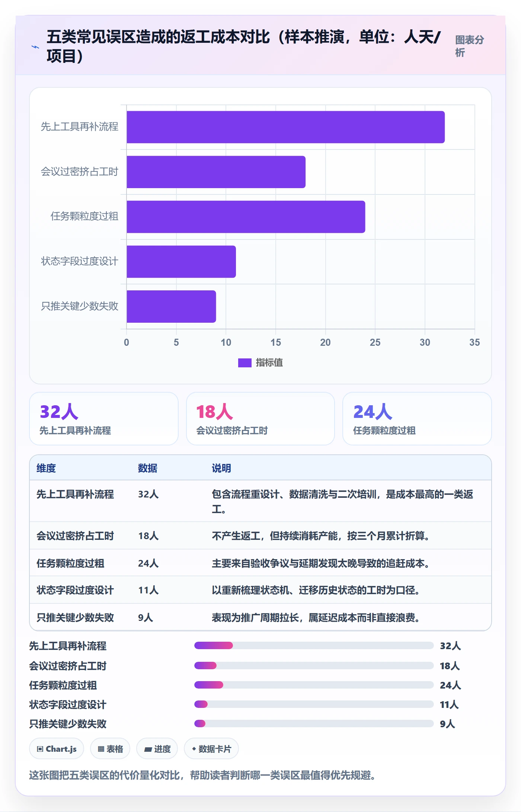Click the lightning icon beside the title
Screen dimensions: 521x812
[x=35, y=47]
